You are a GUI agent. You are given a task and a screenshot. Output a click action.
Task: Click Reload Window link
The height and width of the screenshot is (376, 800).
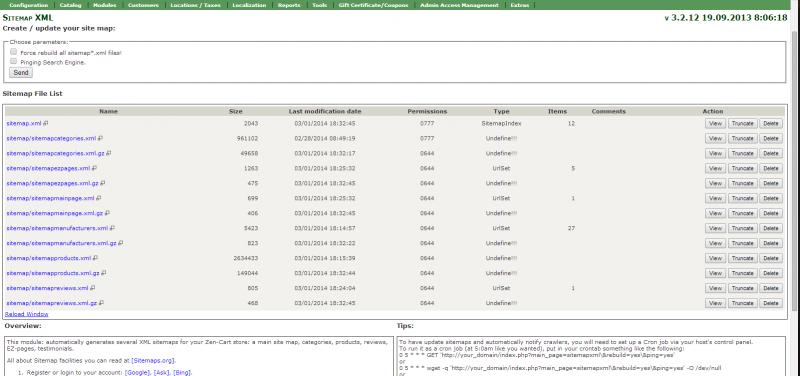tap(27, 314)
